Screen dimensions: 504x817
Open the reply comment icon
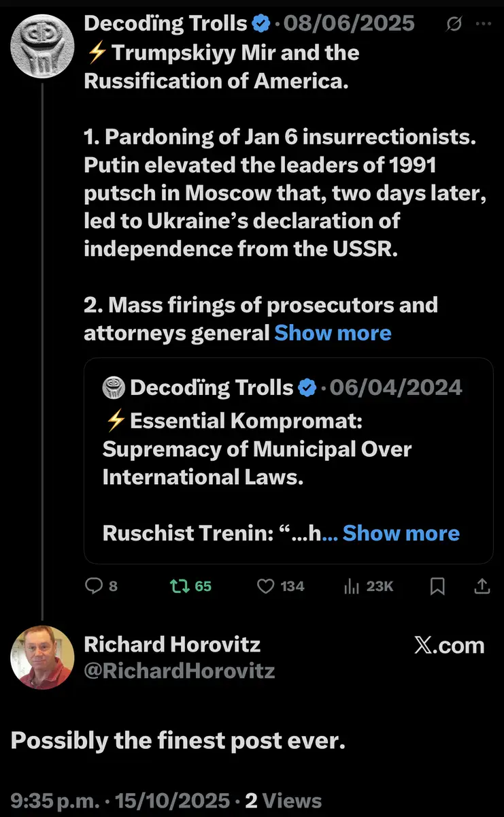(93, 586)
